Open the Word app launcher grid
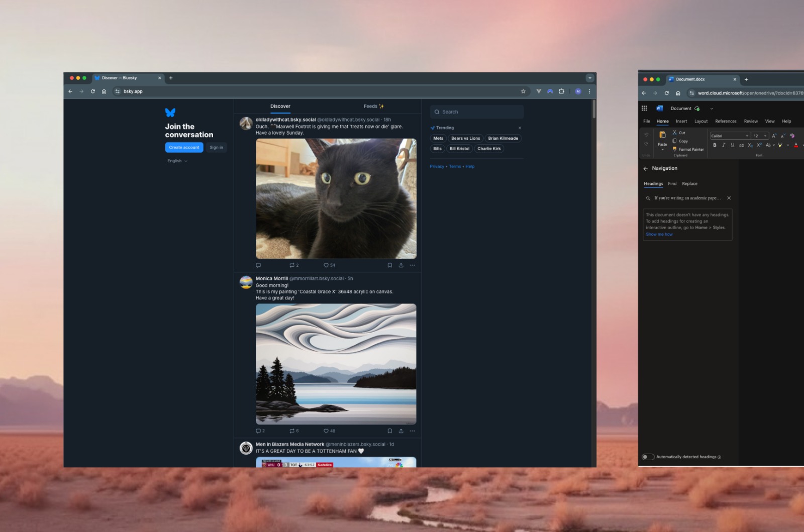 [x=644, y=108]
